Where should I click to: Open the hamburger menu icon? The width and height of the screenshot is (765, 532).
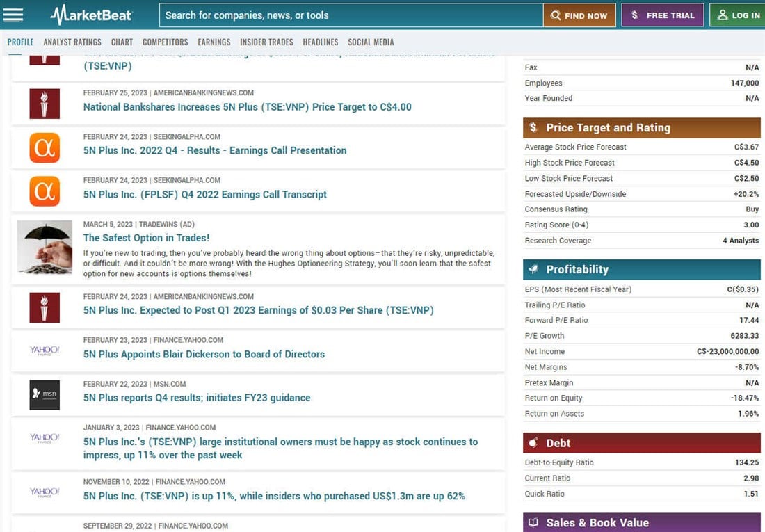(x=13, y=15)
